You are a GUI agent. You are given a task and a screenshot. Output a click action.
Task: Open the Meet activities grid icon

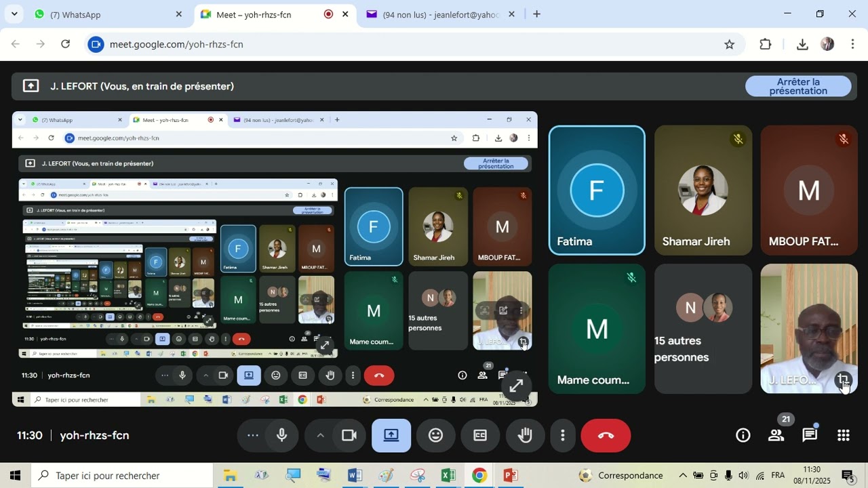(x=844, y=435)
